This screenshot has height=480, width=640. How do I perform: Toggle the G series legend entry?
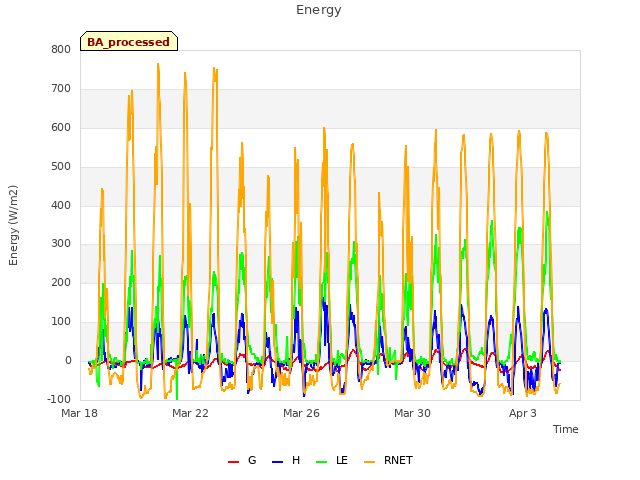pos(242,460)
